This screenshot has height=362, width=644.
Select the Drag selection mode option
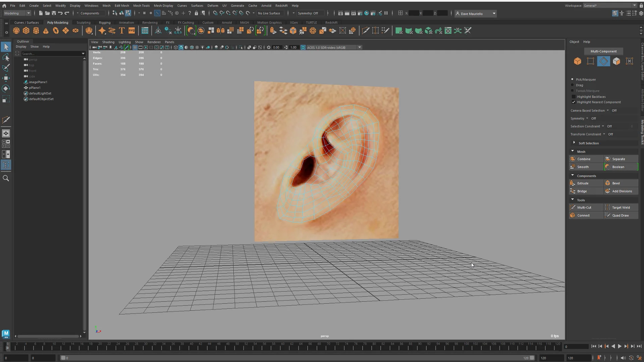(x=573, y=85)
